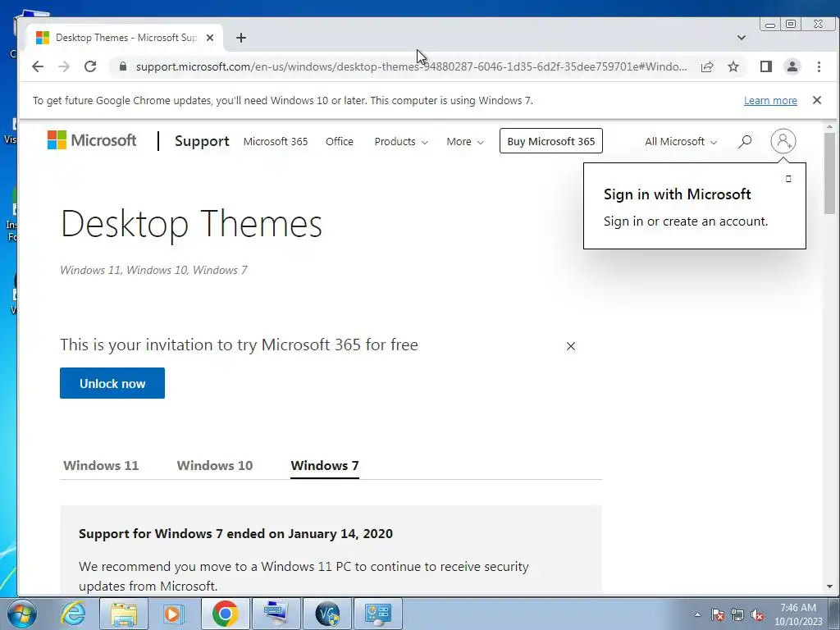Image resolution: width=840 pixels, height=630 pixels.
Task: Click the Unlock now button
Action: pyautogui.click(x=112, y=383)
